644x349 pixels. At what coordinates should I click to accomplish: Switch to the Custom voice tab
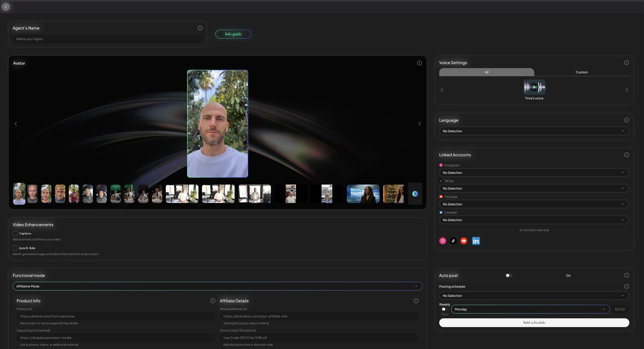(x=582, y=72)
